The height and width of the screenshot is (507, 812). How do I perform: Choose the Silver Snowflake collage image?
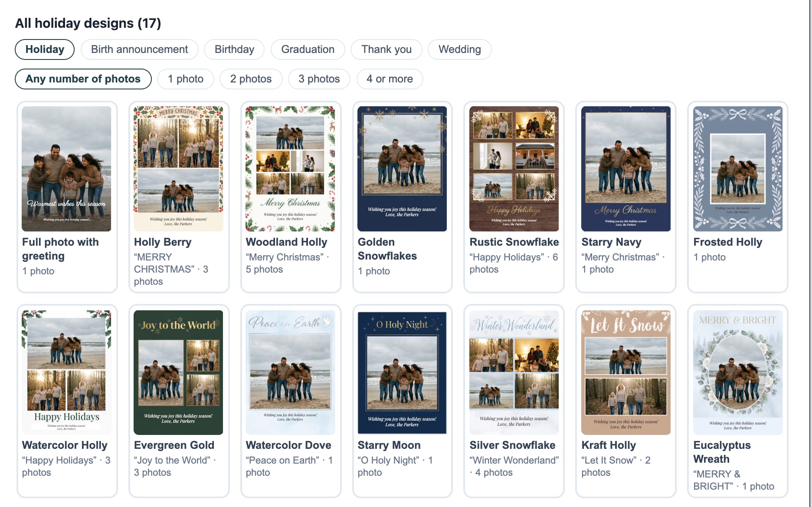click(x=514, y=372)
